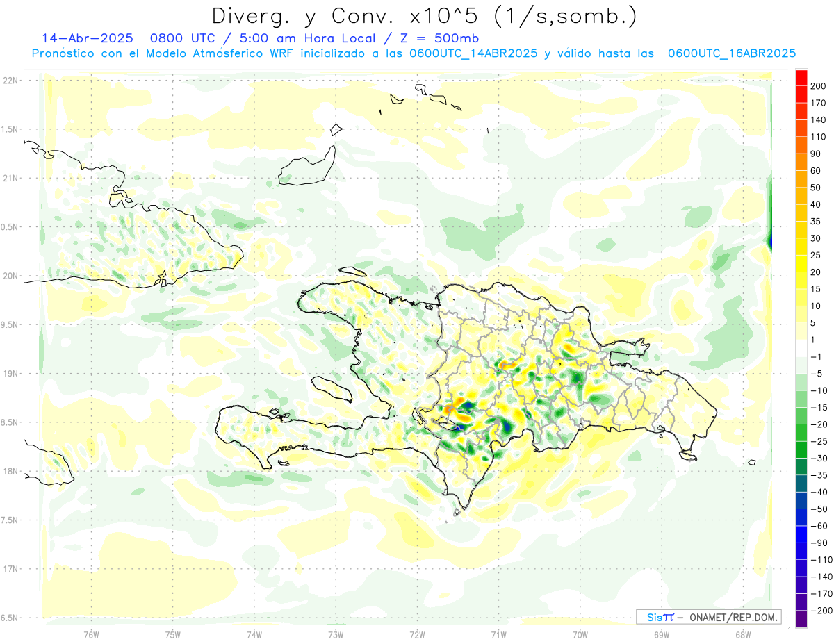Click the bottom purple colorbar segment below -200
834x644 pixels.
pos(801,619)
